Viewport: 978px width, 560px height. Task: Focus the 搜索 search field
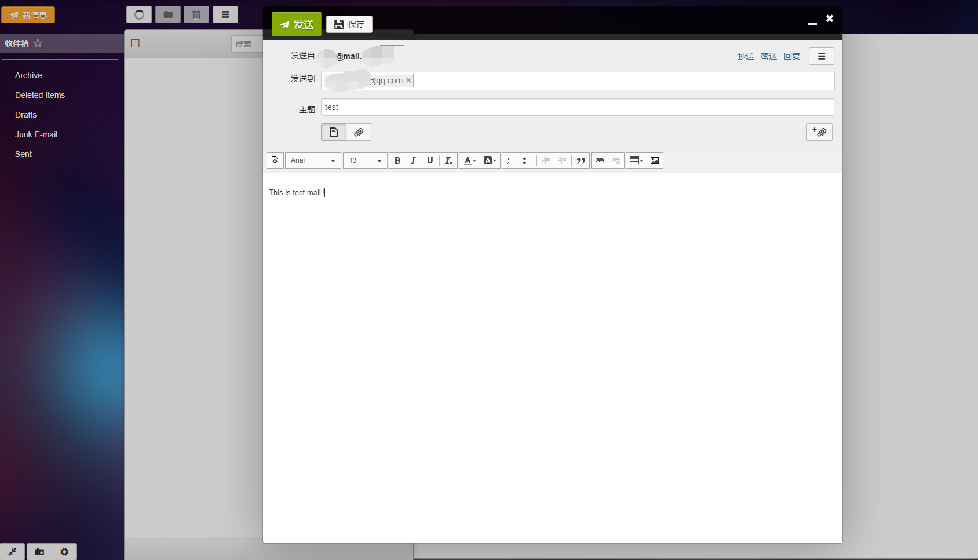247,44
